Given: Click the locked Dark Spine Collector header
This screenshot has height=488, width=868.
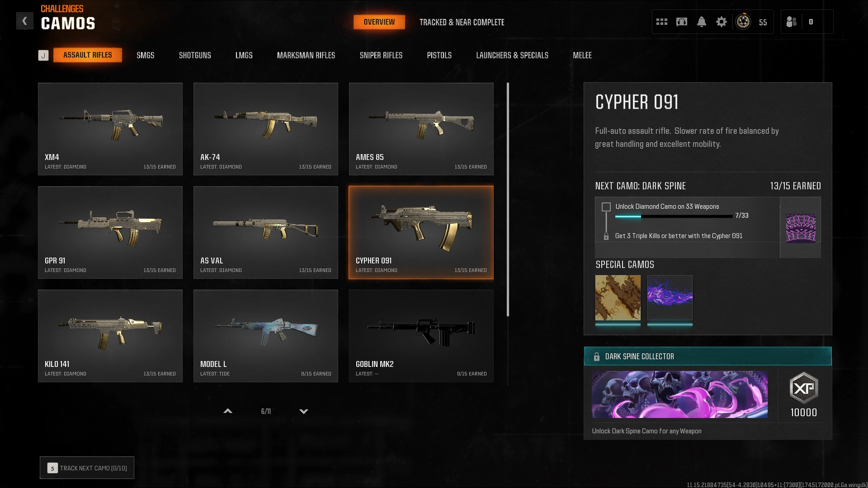Looking at the screenshot, I should point(708,357).
